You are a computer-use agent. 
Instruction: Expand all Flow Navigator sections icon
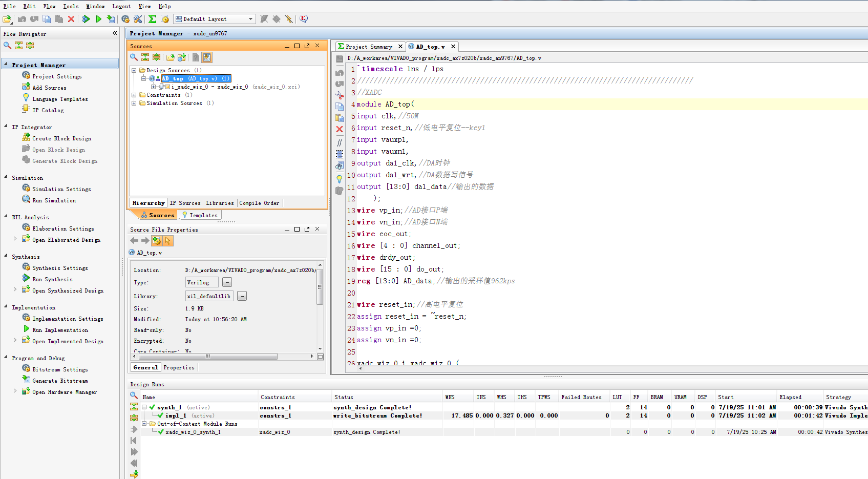pyautogui.click(x=30, y=45)
